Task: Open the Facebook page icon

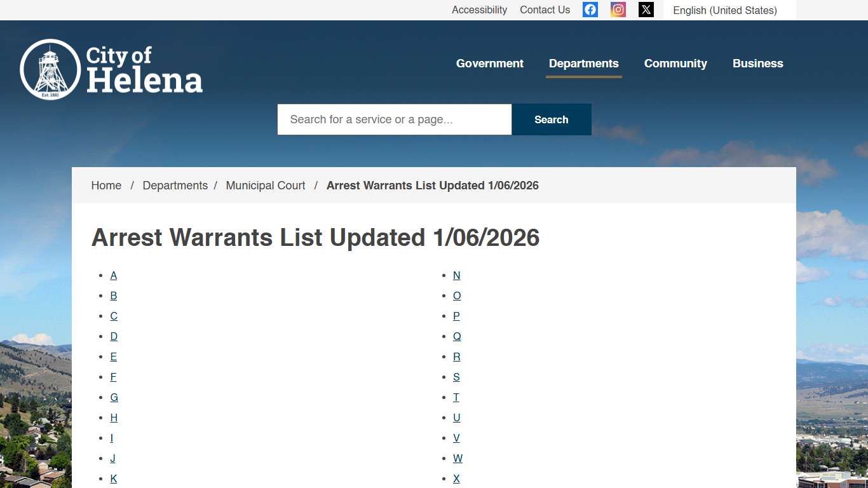Action: 590,9
